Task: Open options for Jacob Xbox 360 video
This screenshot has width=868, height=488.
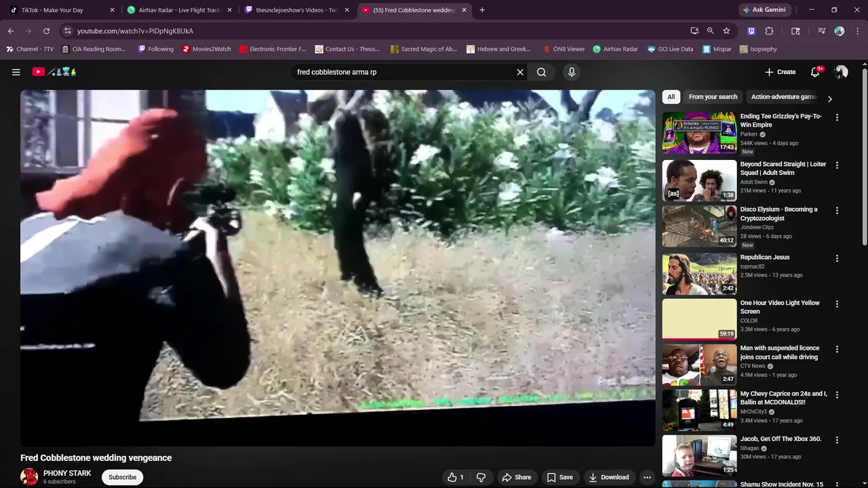Action: tap(837, 440)
